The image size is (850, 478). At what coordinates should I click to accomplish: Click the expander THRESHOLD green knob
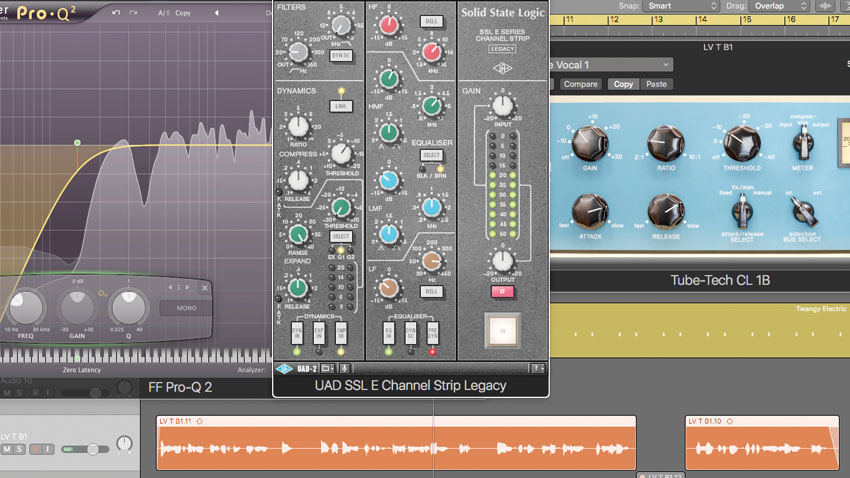pyautogui.click(x=341, y=207)
